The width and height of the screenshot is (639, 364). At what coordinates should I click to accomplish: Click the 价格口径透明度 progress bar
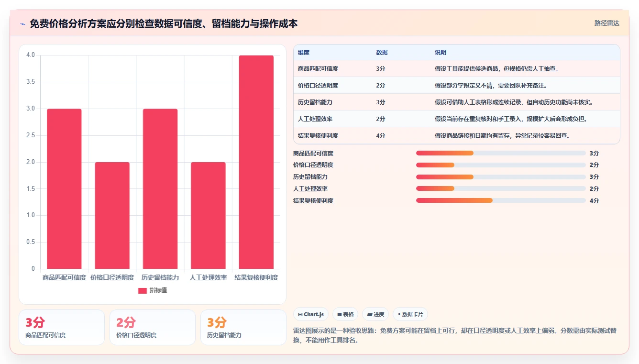tap(501, 165)
